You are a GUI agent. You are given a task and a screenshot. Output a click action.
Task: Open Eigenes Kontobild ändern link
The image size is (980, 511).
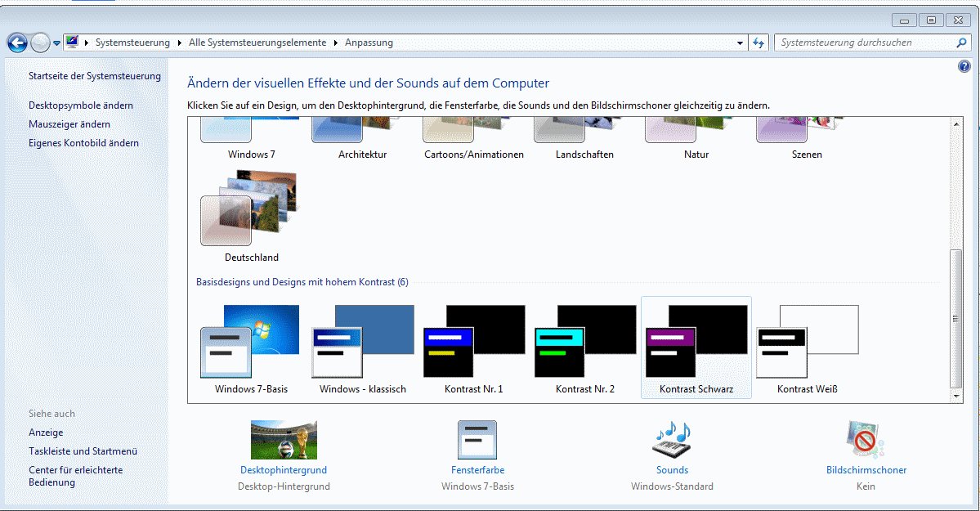coord(83,142)
